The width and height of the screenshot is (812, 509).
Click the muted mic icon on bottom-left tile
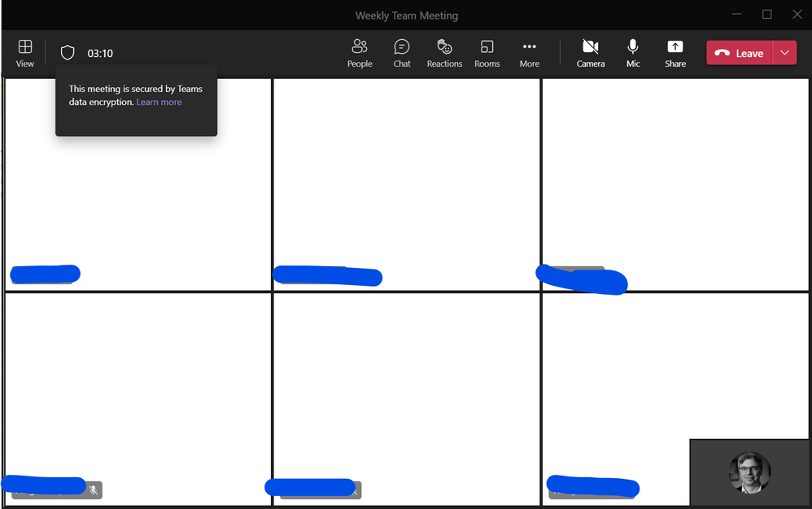(94, 489)
